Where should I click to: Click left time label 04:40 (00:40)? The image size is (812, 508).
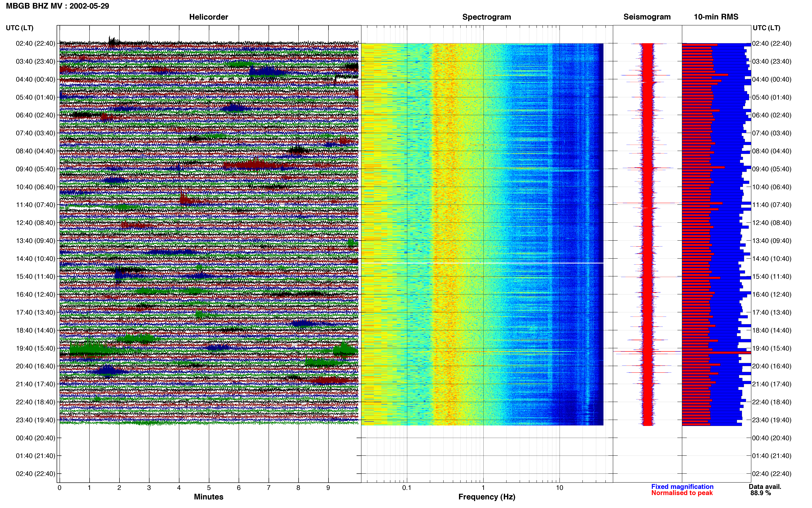pyautogui.click(x=36, y=79)
